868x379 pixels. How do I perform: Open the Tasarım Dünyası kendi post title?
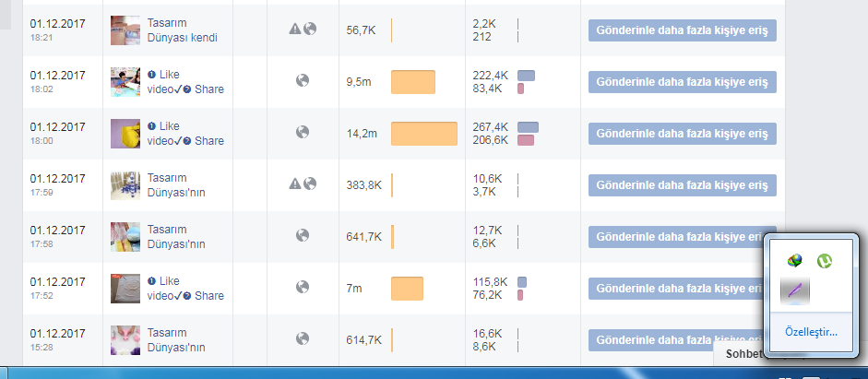tap(182, 30)
